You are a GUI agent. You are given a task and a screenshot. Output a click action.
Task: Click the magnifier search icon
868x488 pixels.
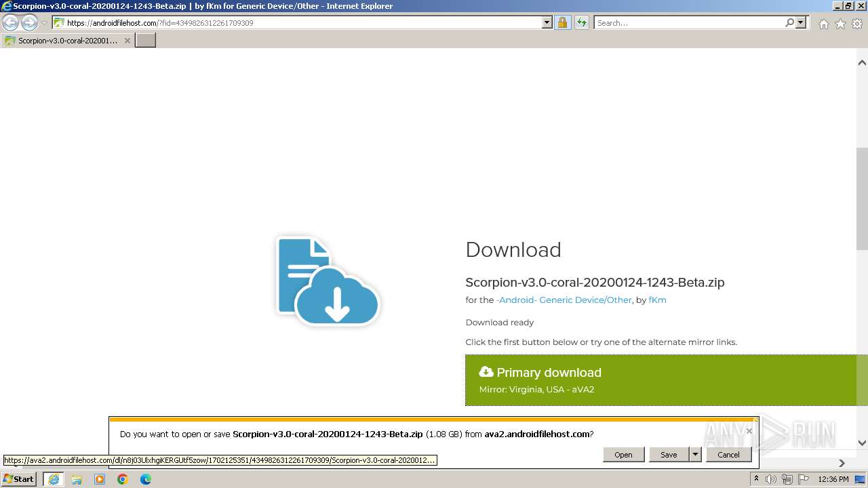point(789,22)
